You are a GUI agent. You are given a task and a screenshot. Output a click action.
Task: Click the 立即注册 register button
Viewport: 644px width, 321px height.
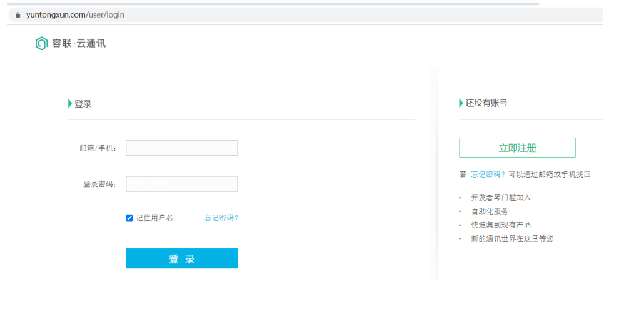pos(517,148)
